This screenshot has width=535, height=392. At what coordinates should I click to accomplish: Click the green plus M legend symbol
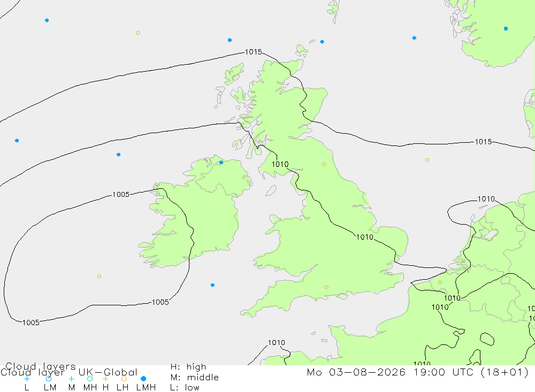71,379
